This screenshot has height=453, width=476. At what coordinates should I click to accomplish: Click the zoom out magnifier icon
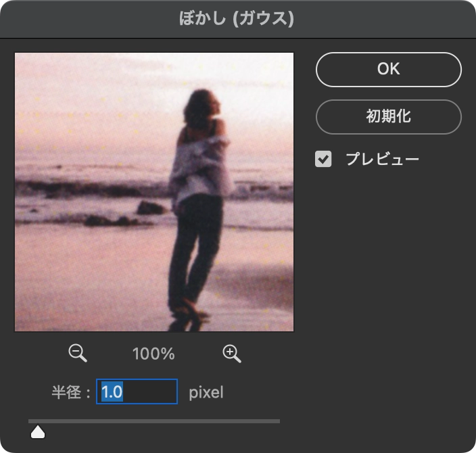point(78,353)
